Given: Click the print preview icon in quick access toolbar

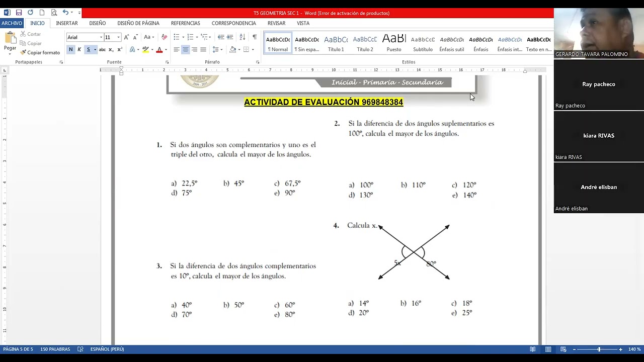Looking at the screenshot, I should click(x=54, y=13).
